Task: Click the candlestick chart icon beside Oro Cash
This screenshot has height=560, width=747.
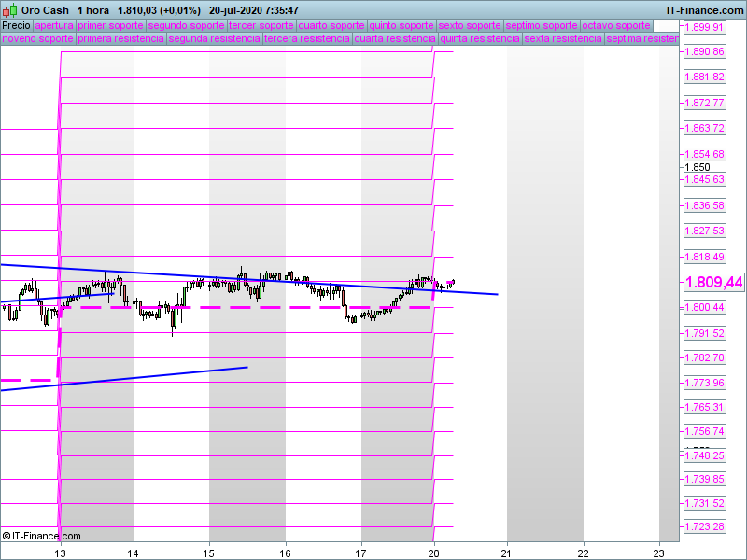Action: pos(10,10)
